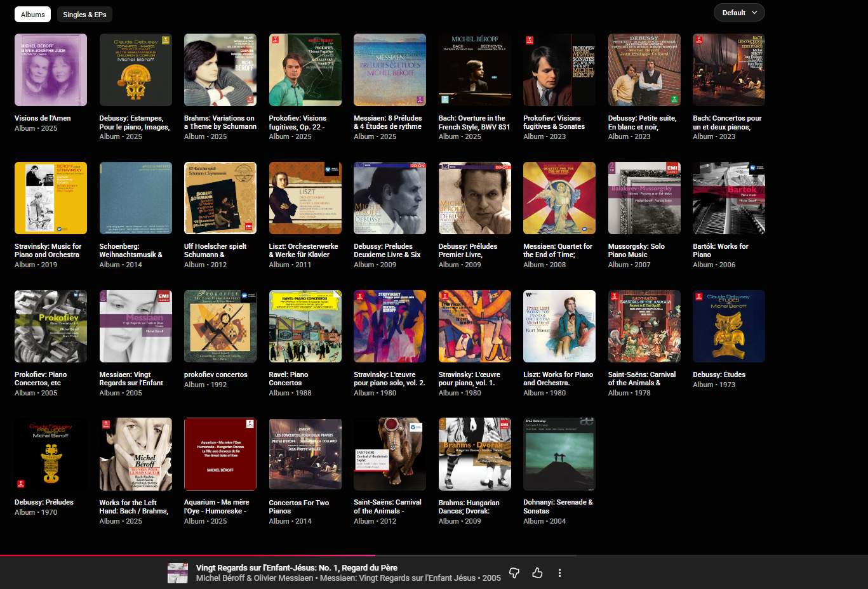This screenshot has height=589, width=868.
Task: Open the Liszt Orchesterwerke & Werke für Klavier cover
Action: (x=305, y=198)
